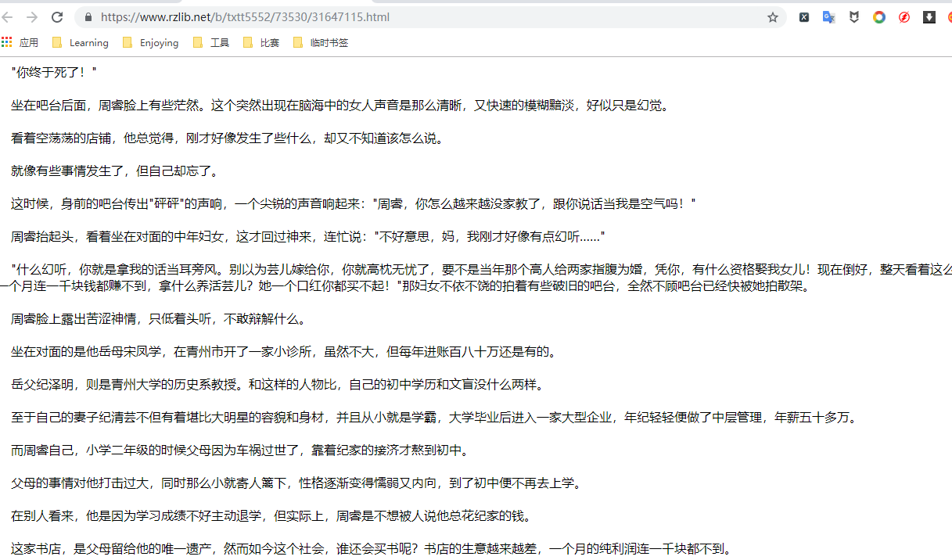The image size is (952, 560).
Task: Open the Enjoying bookmarks folder
Action: (x=150, y=42)
